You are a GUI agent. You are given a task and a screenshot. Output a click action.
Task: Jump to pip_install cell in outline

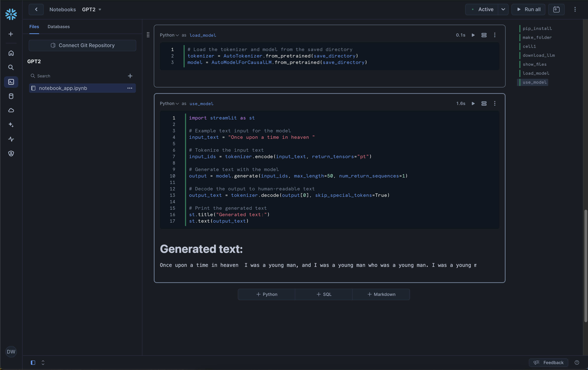[537, 28]
